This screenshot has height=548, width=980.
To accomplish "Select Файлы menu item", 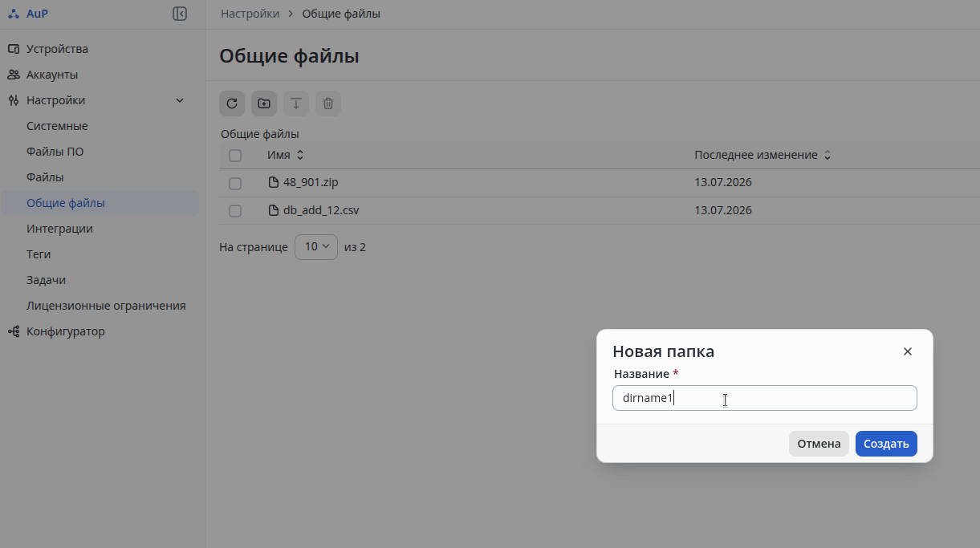I will [x=45, y=177].
